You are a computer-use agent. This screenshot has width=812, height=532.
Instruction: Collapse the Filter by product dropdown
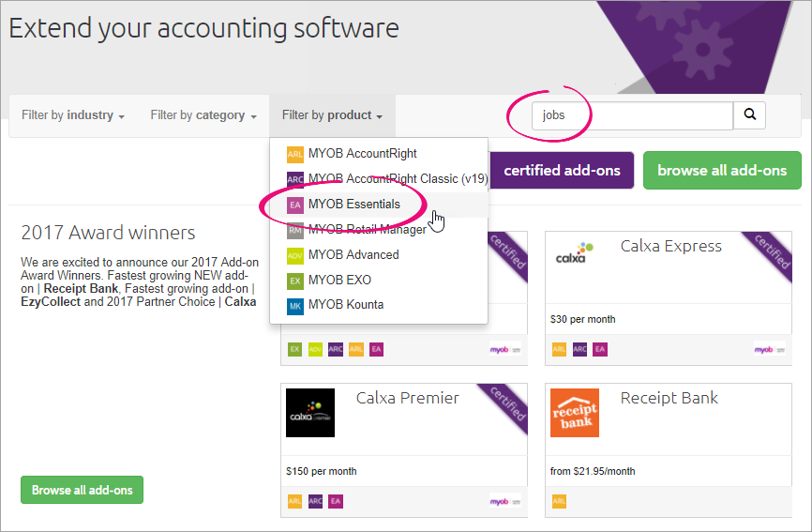tap(332, 115)
